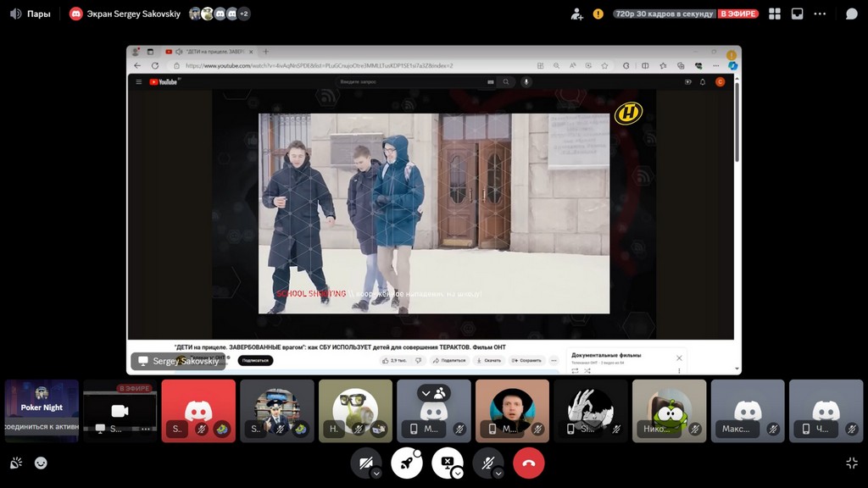Open the more options three-dot menu
Viewport: 868px width, 488px height.
pos(820,14)
